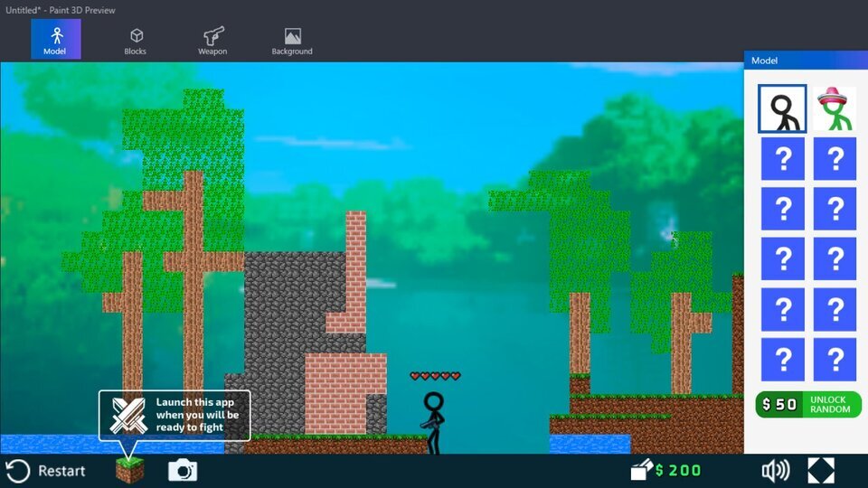Click the hearts health bar above stickman

(x=435, y=376)
